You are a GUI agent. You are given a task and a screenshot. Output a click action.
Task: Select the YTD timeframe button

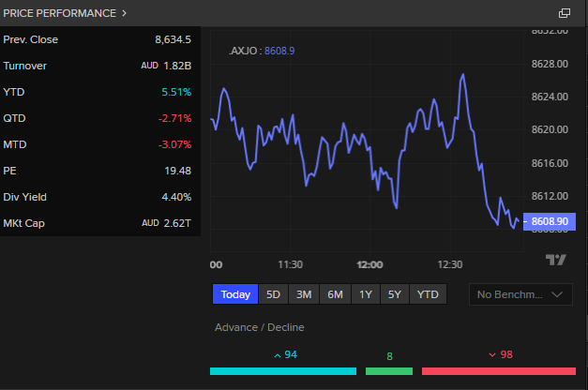click(x=427, y=294)
